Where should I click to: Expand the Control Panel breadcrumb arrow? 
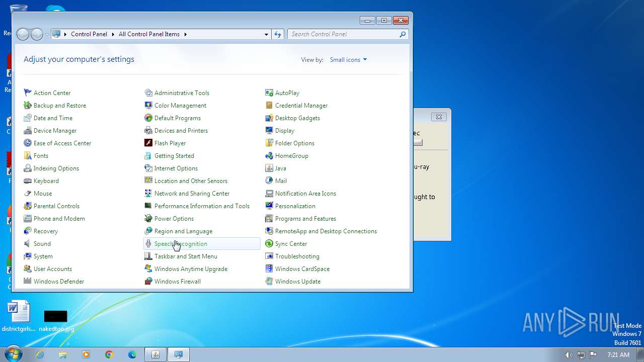(x=113, y=34)
